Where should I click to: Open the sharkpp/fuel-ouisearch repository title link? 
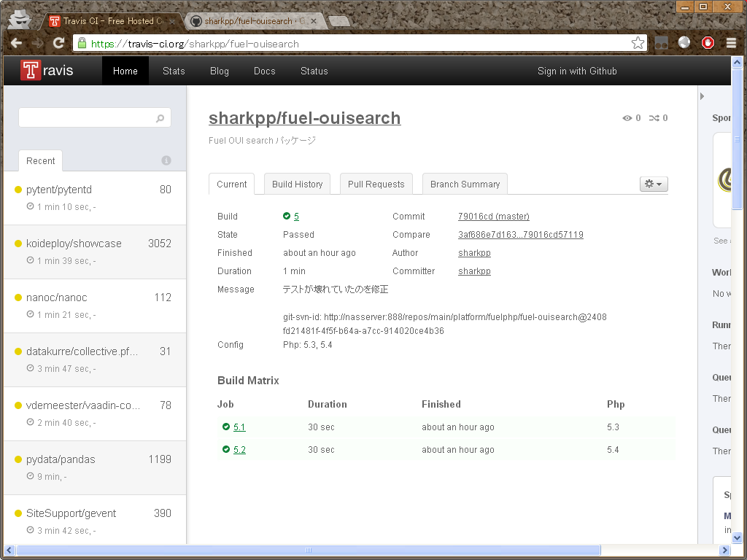click(x=305, y=118)
